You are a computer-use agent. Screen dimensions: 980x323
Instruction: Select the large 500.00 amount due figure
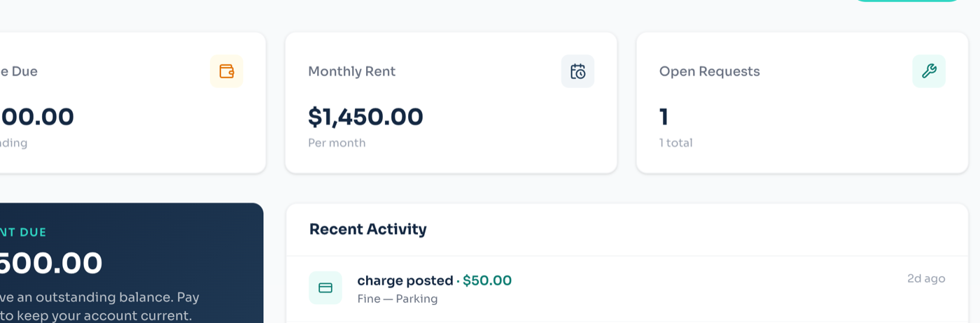click(x=51, y=264)
